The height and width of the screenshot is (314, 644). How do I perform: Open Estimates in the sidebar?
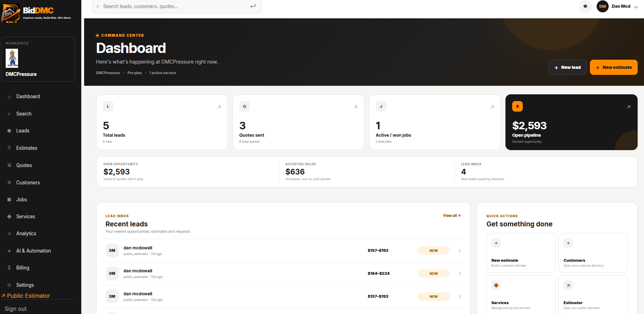(x=27, y=148)
